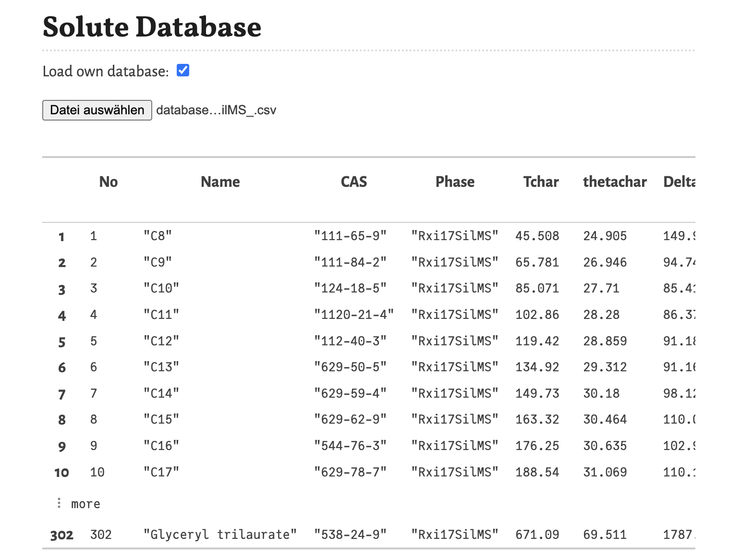Select the "C12" name cell
Screen dimensions: 753x560
161,341
